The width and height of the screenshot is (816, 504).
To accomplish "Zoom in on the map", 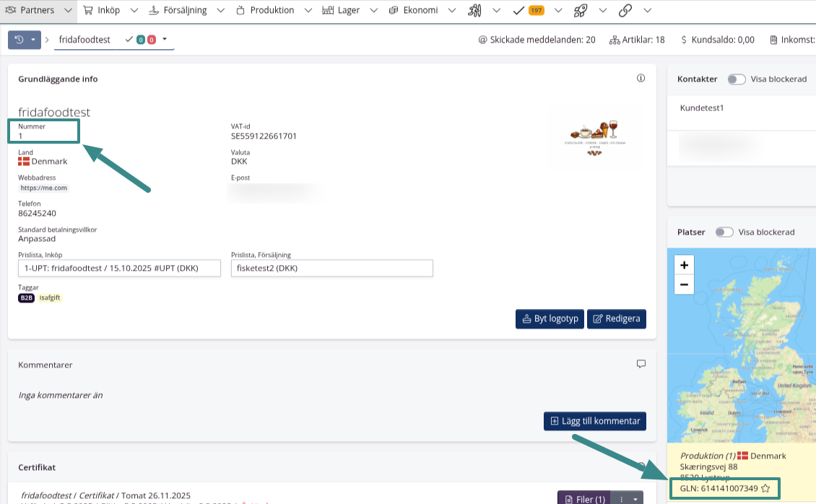I will point(684,265).
